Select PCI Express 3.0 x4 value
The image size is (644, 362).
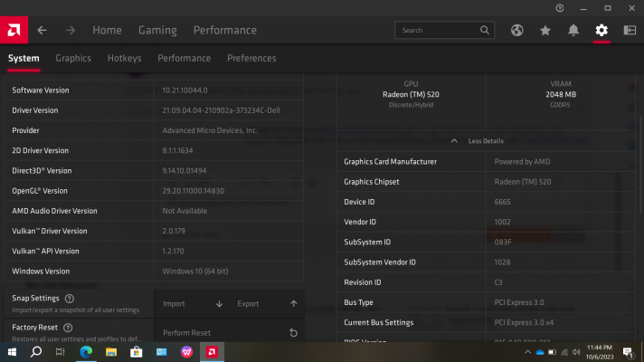524,322
